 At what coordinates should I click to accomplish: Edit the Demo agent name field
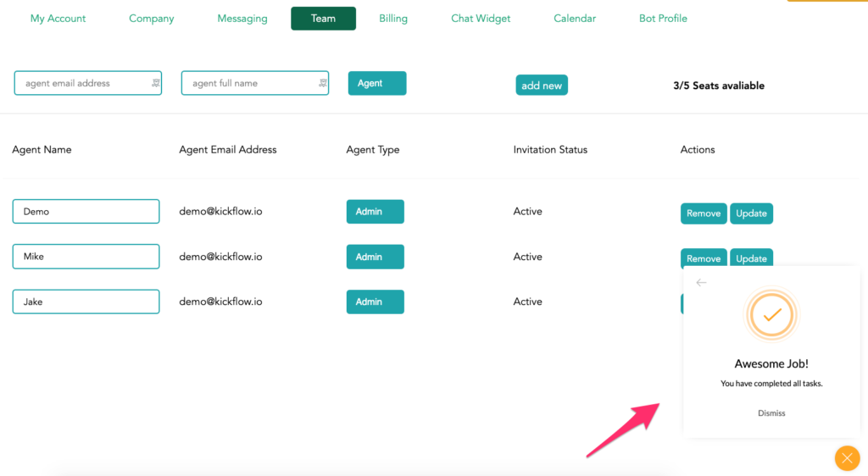[x=86, y=211]
